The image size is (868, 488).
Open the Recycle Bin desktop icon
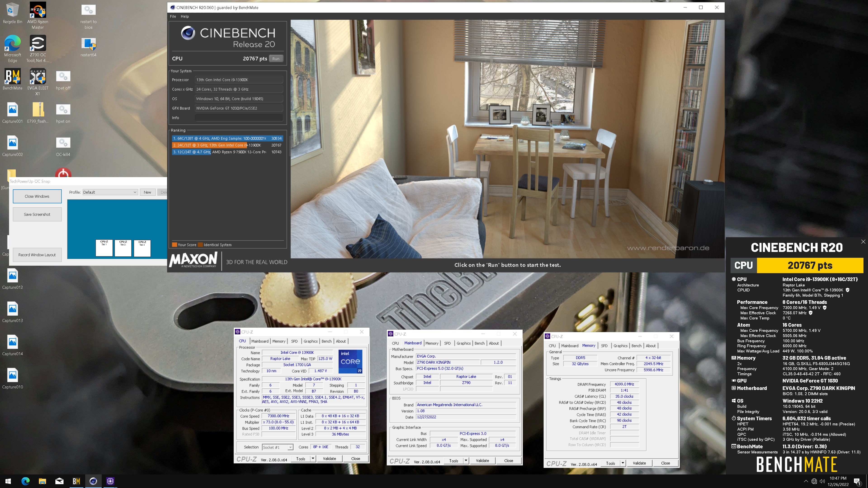point(12,14)
